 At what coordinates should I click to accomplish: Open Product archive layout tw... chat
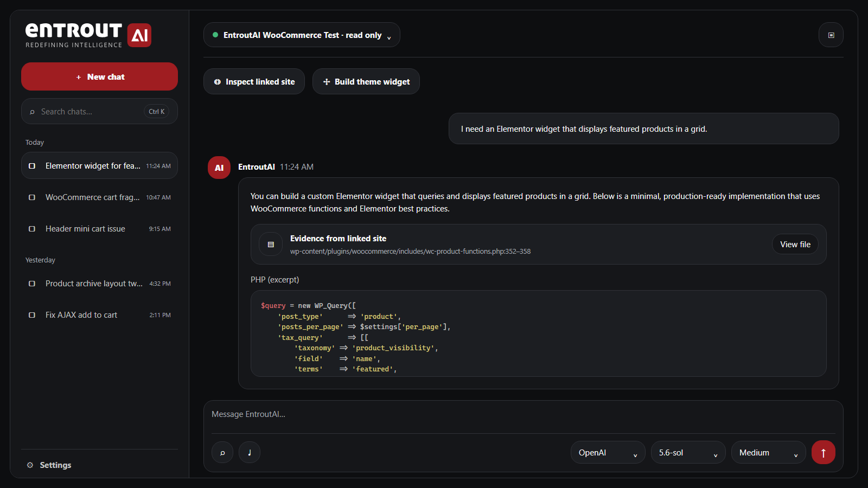click(x=99, y=284)
